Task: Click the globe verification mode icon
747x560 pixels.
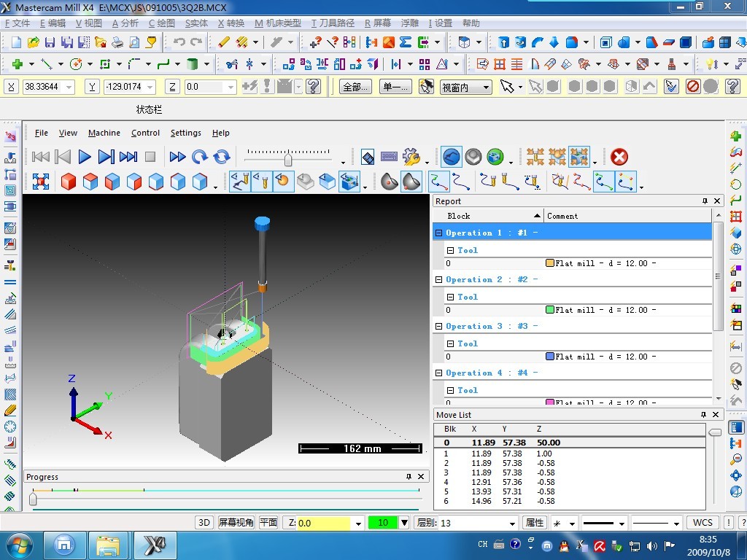Action: coord(495,157)
